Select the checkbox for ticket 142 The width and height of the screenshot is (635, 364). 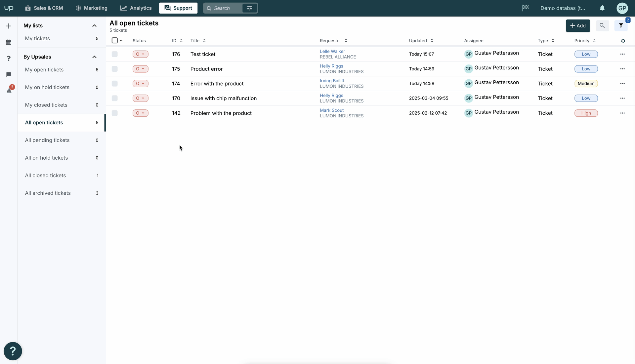coord(115,113)
